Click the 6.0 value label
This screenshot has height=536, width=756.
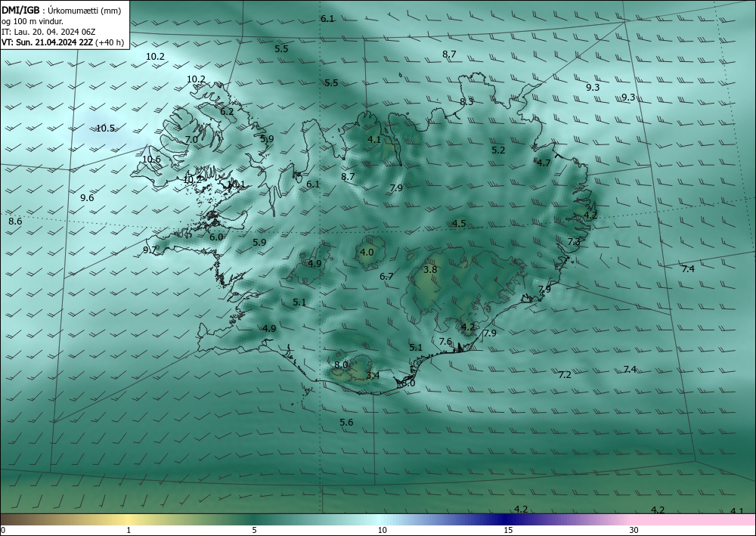(216, 237)
